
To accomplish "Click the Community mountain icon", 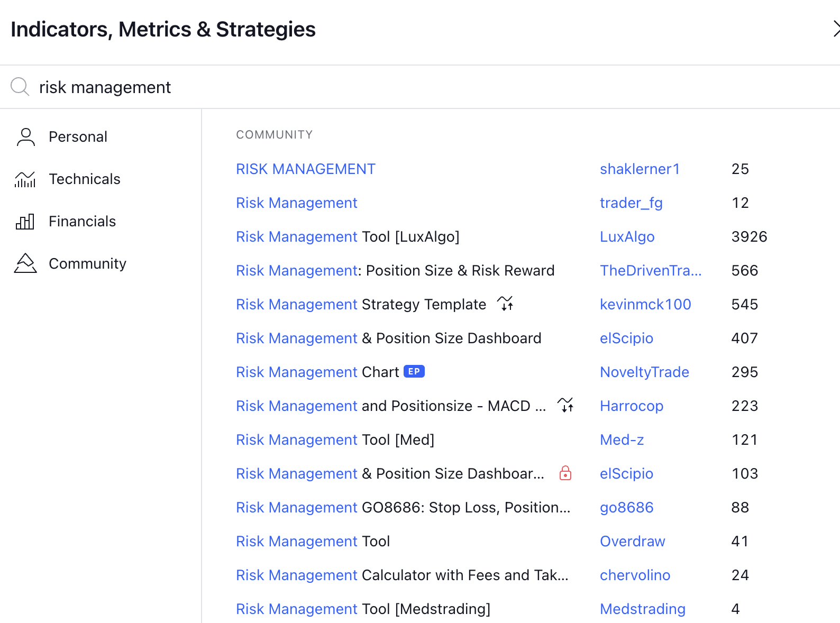I will [x=25, y=263].
